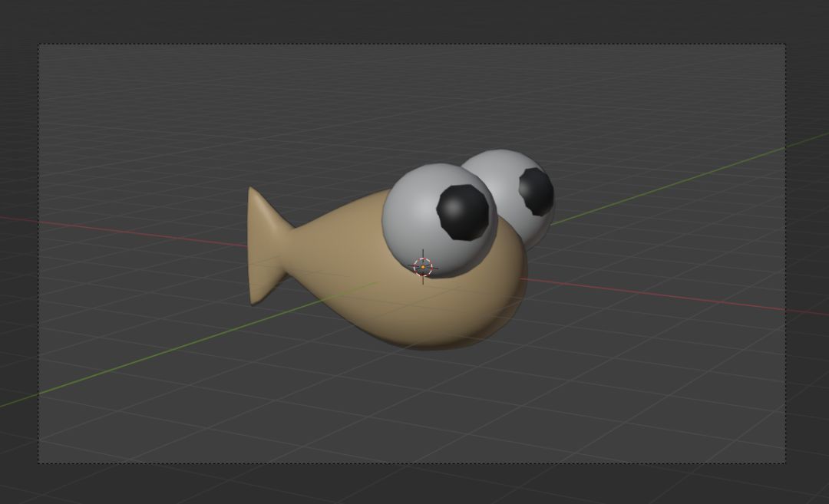Click the red-white 3D cursor crosshair

point(423,267)
